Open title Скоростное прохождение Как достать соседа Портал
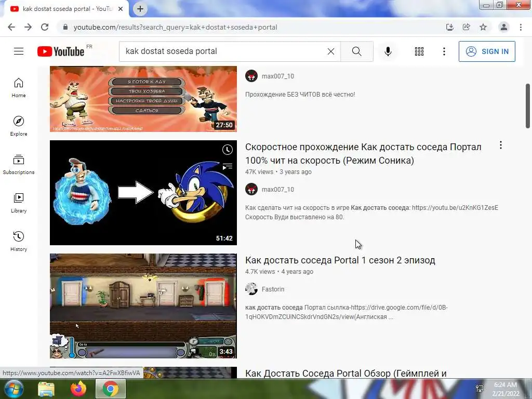Image resolution: width=532 pixels, height=399 pixels. click(x=363, y=153)
